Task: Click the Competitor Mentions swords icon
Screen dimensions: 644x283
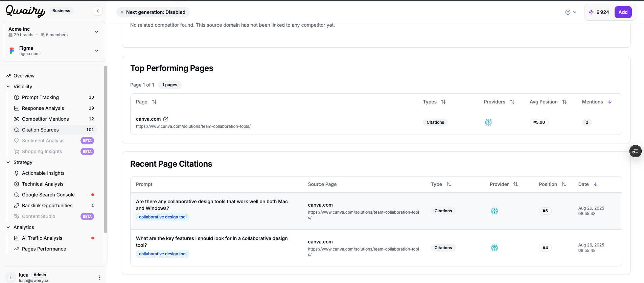Action: [17, 119]
